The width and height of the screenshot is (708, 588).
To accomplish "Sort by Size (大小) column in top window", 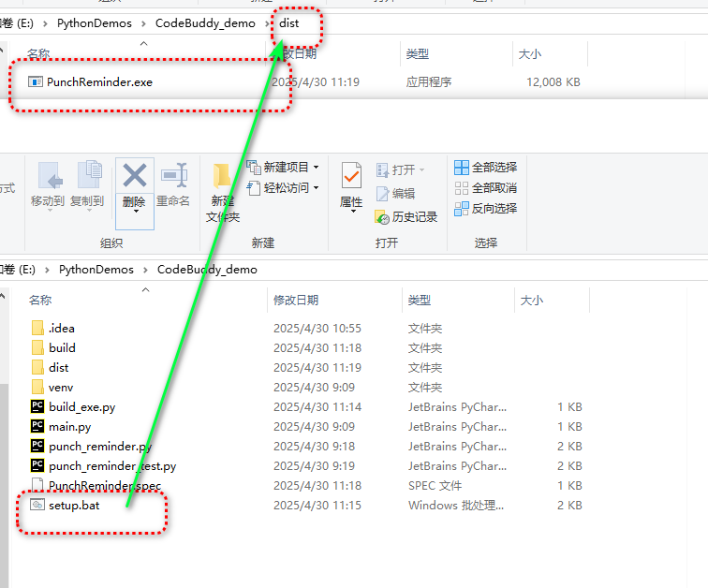I will point(530,54).
